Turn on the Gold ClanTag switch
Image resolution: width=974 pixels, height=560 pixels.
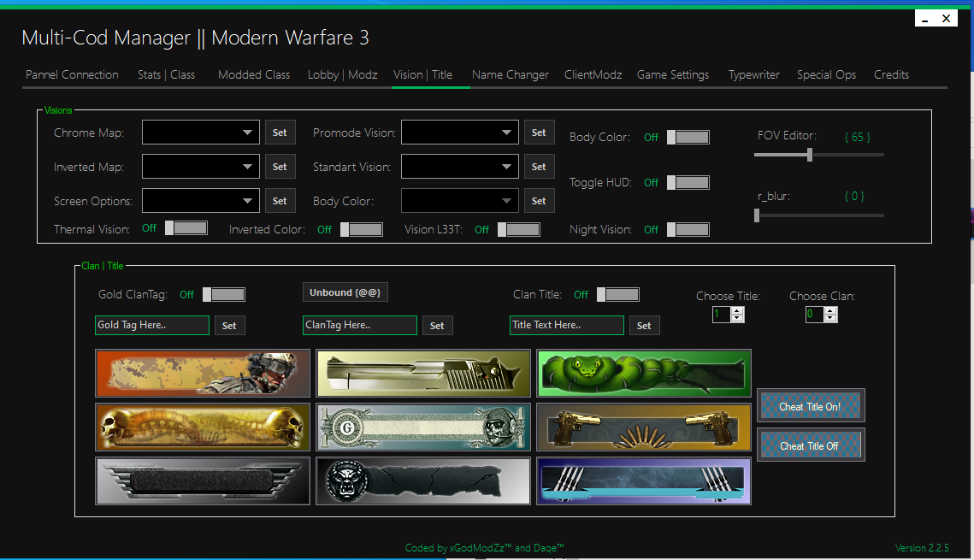coord(224,294)
